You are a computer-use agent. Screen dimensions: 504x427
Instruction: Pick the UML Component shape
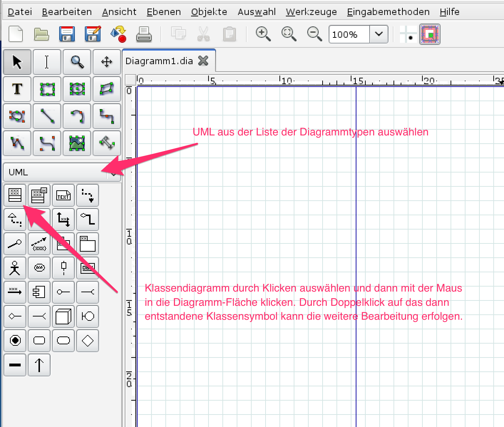point(39,292)
